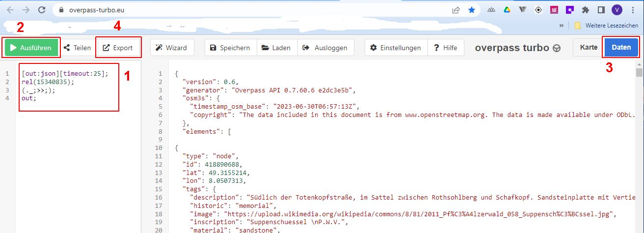This screenshot has height=233, width=644.
Task: Click the "historic": "memorial" line
Action: point(233,205)
